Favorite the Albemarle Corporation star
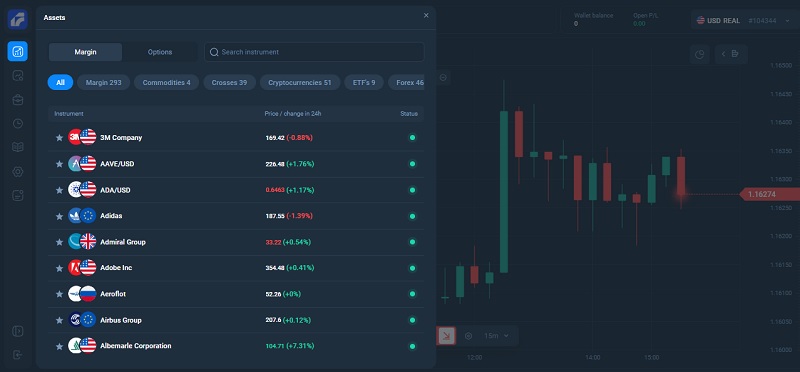Viewport: 800px width, 372px height. pyautogui.click(x=59, y=346)
